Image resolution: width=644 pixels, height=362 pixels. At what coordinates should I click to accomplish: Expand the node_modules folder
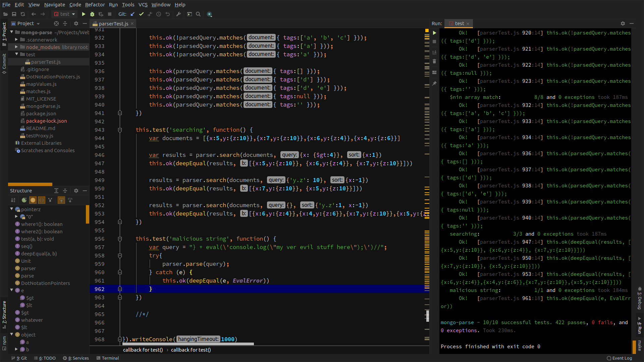[16, 47]
